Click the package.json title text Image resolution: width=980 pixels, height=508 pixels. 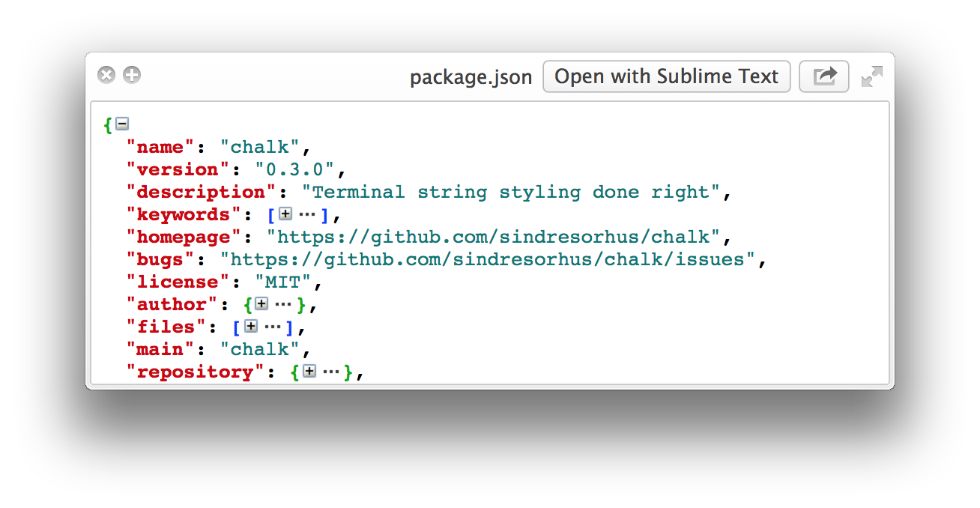471,77
